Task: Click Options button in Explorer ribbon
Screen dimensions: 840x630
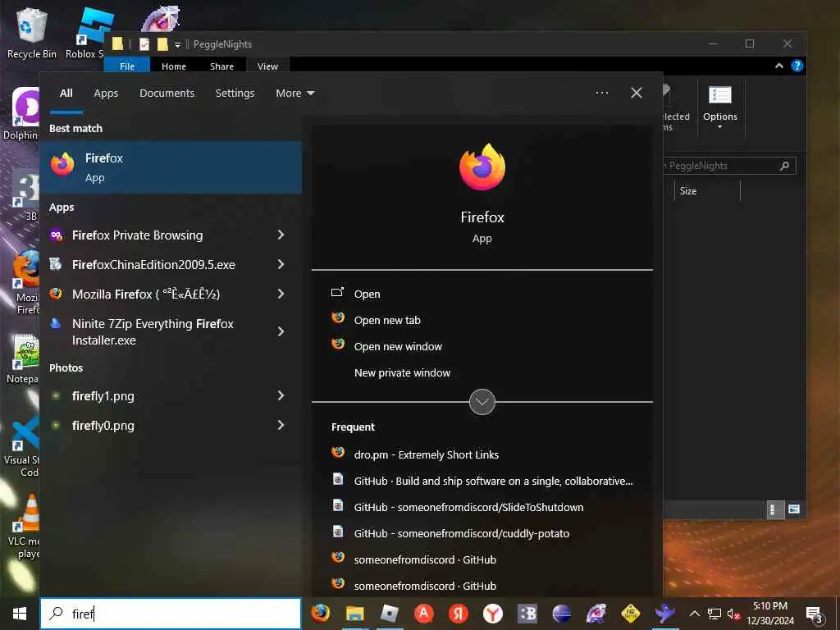Action: pyautogui.click(x=720, y=107)
